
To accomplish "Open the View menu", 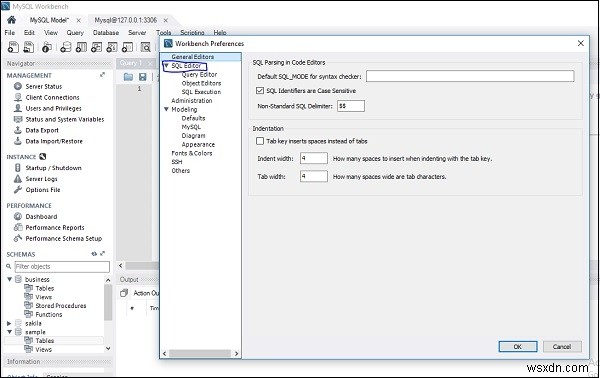I will tap(51, 33).
